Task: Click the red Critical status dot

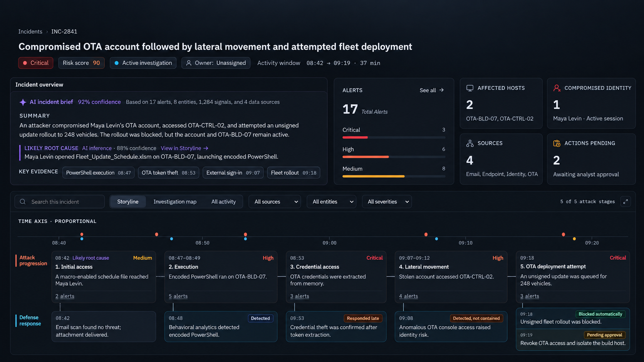Action: [x=25, y=63]
